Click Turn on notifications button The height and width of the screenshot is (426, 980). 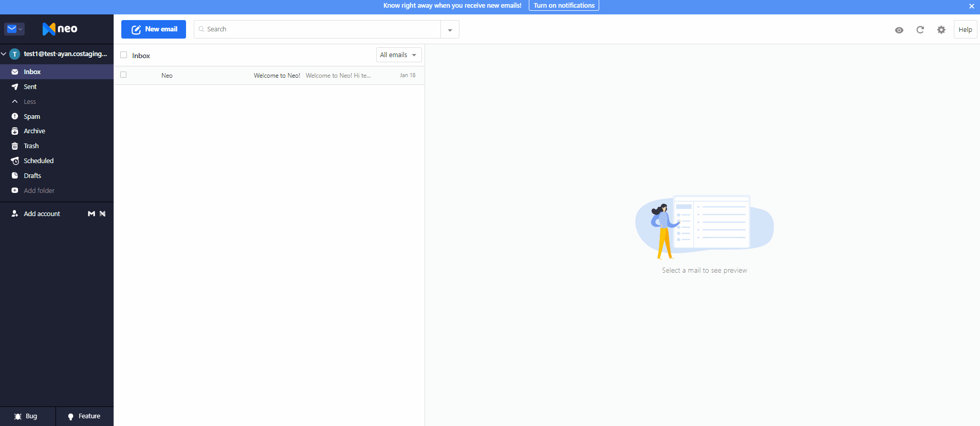point(564,6)
